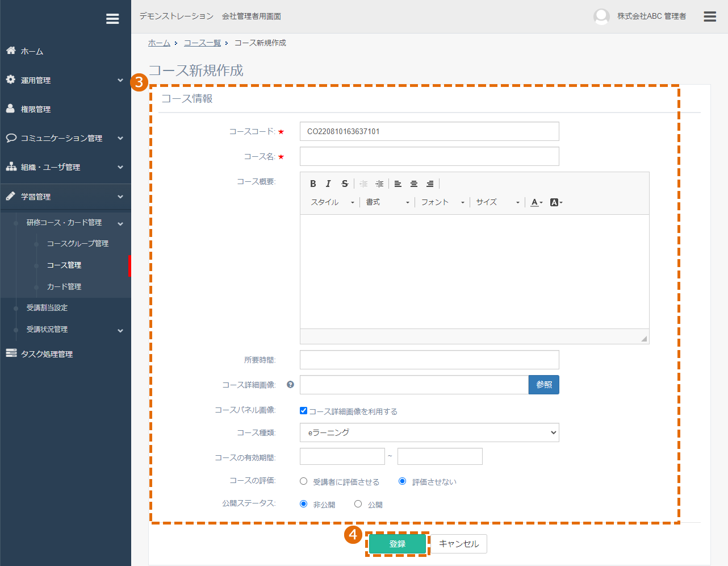Grab the editor resize handle corner
The height and width of the screenshot is (566, 728).
click(x=644, y=339)
